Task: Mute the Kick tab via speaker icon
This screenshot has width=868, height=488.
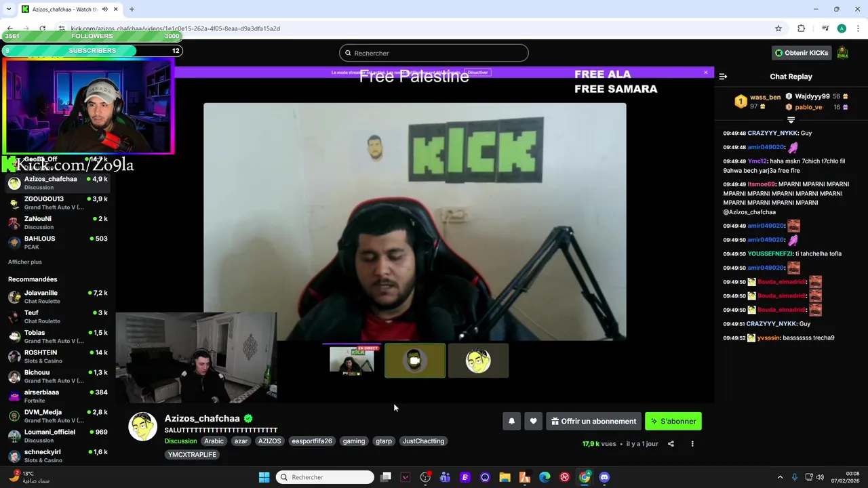Action: click(104, 9)
